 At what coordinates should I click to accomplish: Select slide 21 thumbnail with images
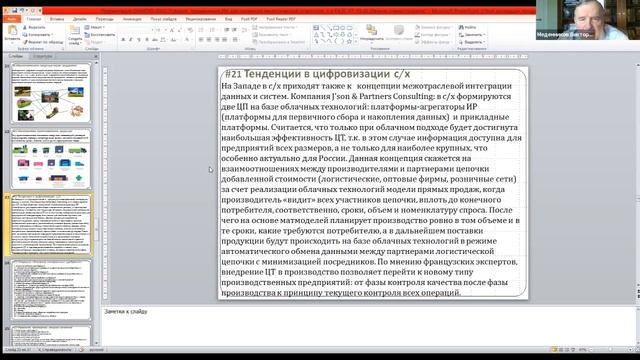[51, 93]
